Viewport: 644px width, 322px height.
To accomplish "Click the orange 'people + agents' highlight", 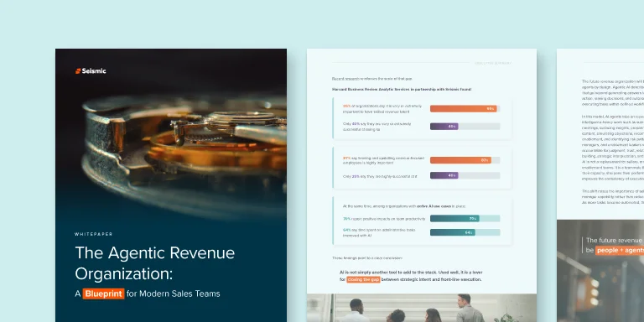I will tap(620, 250).
